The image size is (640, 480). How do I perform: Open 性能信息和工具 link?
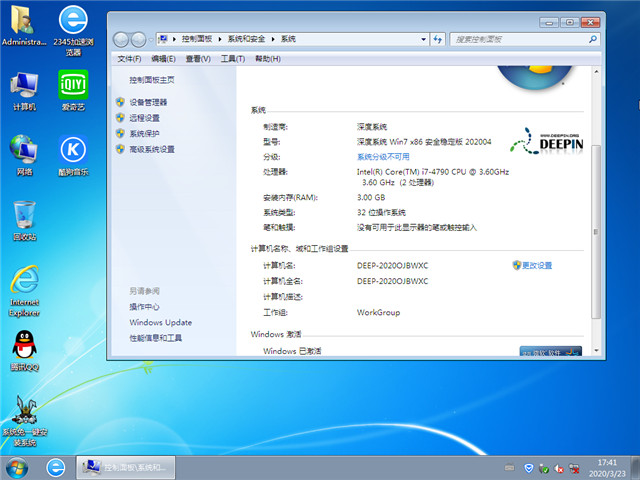[156, 338]
